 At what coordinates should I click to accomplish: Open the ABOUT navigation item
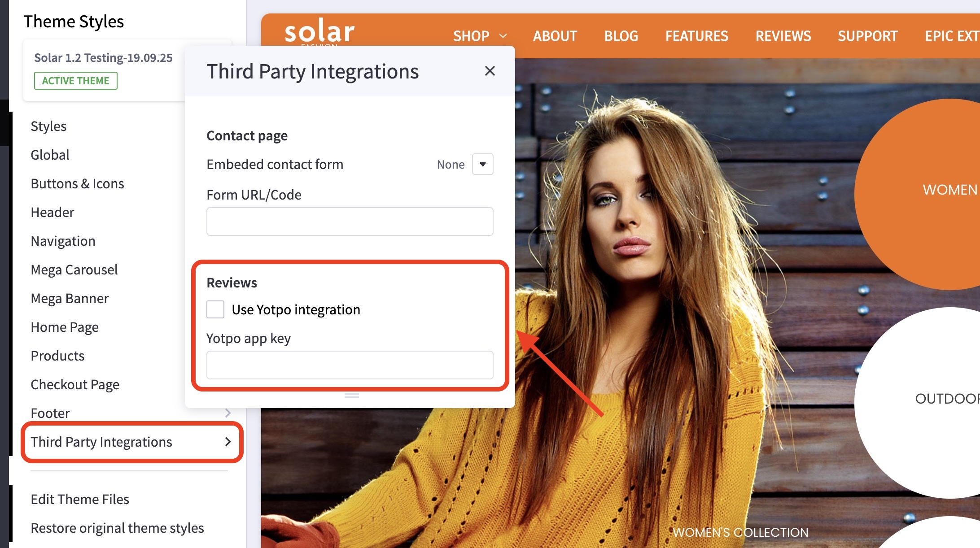555,36
